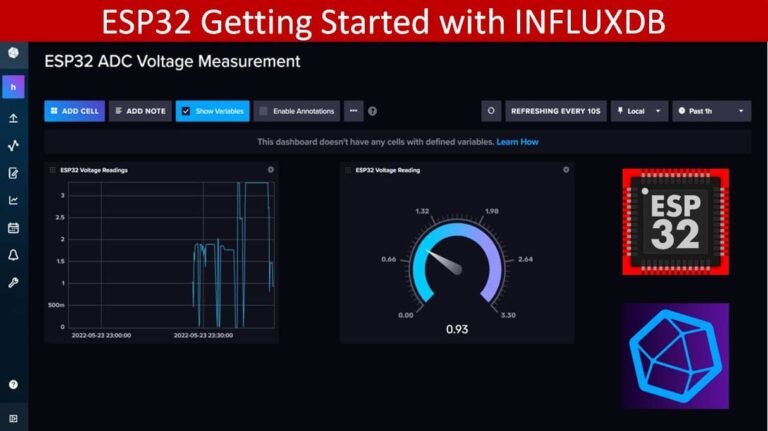Click the dashboard title ESP32 ADC Voltage Measurement

[x=172, y=61]
